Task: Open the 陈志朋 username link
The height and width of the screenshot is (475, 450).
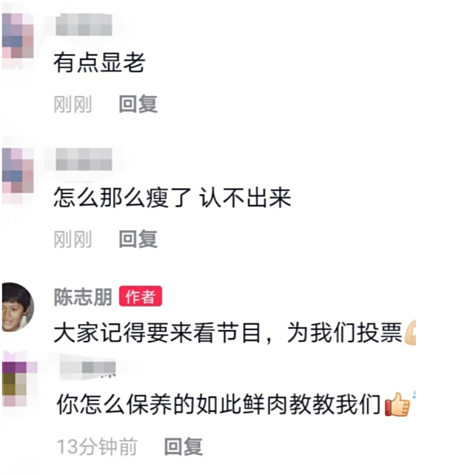Action: [83, 297]
